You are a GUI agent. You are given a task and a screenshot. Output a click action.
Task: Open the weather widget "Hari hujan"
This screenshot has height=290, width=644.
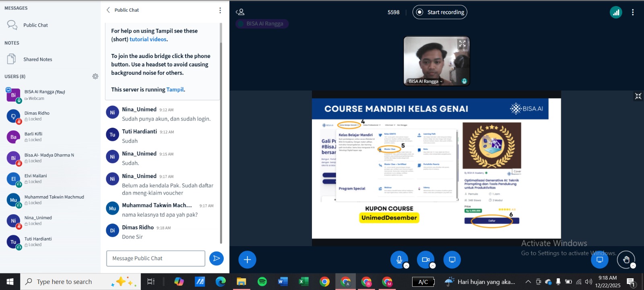click(x=480, y=282)
